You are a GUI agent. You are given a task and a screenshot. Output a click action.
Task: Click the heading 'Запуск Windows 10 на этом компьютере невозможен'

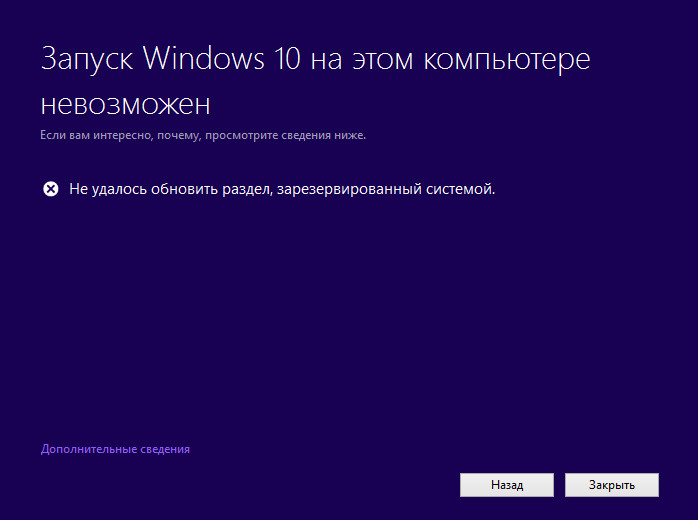[315, 81]
